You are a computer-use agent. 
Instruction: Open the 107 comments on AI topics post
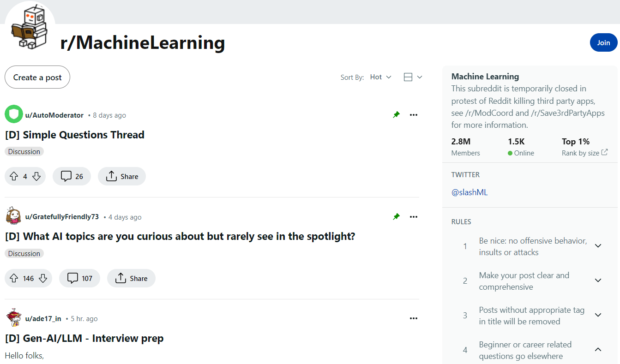coord(79,278)
